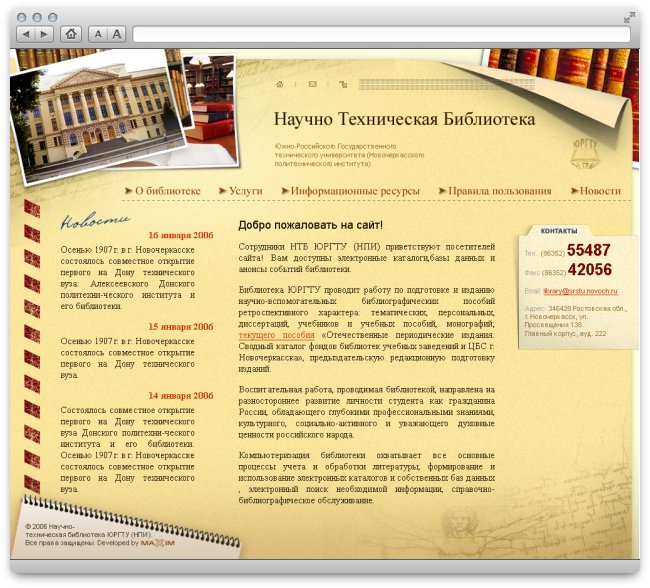Open the 'О библиотеке' menu item
Viewport: 650px width, 588px height.
click(x=168, y=191)
